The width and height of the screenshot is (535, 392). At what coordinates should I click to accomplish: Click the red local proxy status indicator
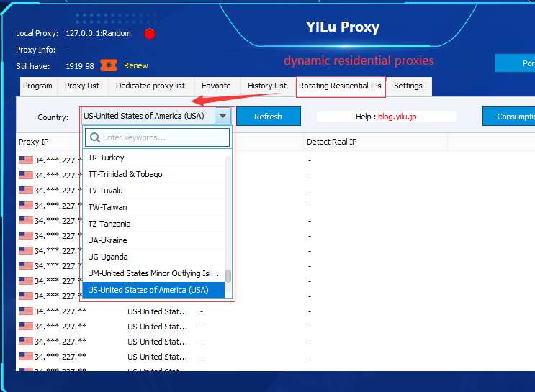pos(150,34)
